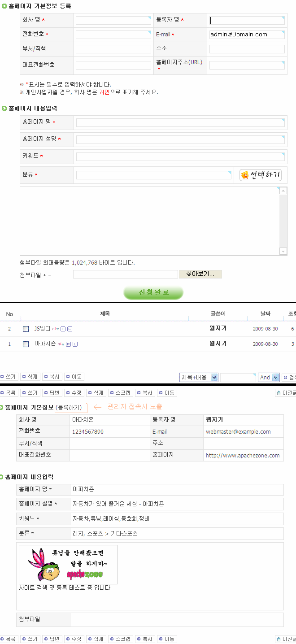Click the 회사 명 input field
296x644 pixels.
tap(113, 20)
